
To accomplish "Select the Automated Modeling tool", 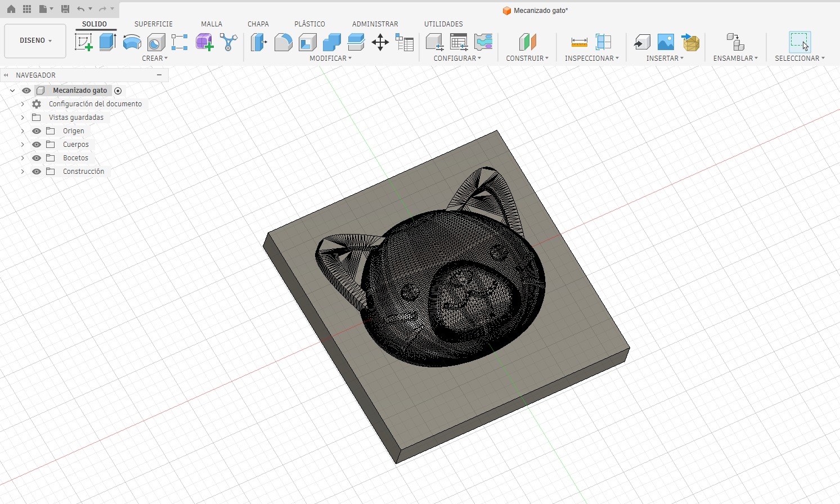I will pyautogui.click(x=228, y=42).
